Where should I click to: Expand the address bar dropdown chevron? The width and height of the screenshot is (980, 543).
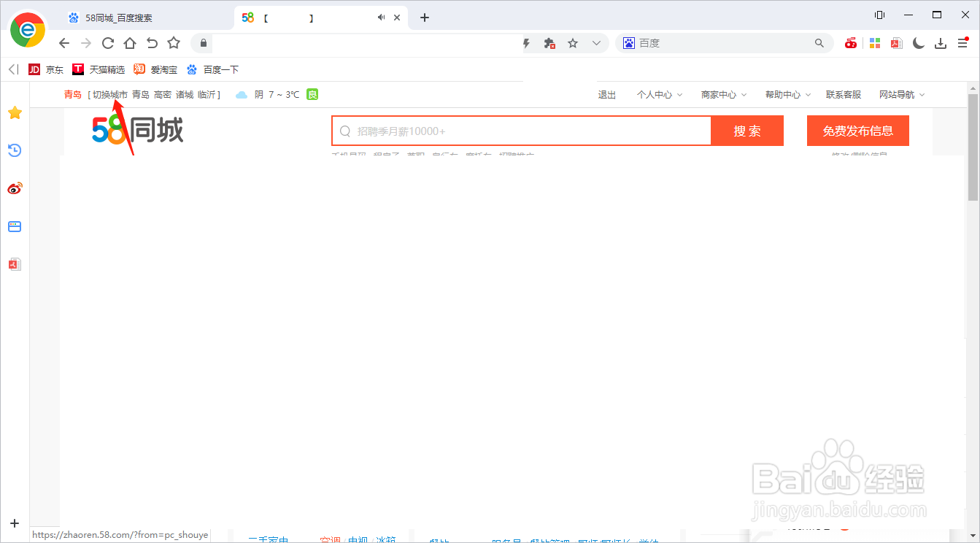click(596, 44)
